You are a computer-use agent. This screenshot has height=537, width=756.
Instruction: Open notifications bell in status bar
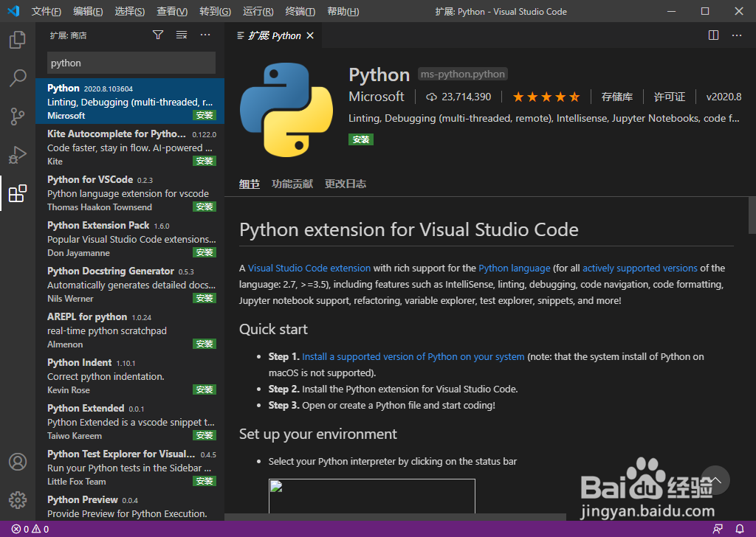(x=739, y=530)
